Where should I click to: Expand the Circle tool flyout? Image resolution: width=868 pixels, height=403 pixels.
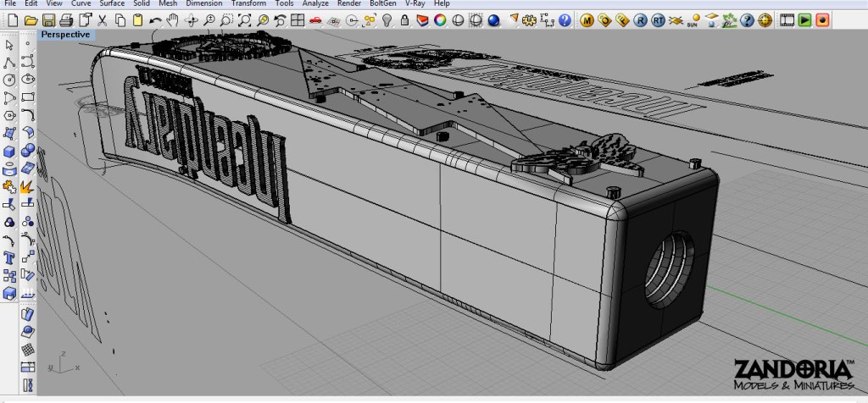(10, 80)
